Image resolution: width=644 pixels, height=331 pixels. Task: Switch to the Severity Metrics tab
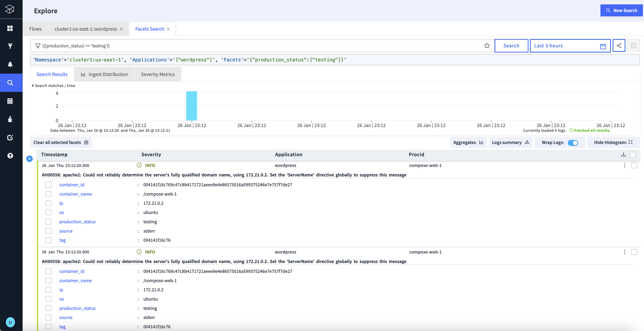tap(158, 74)
